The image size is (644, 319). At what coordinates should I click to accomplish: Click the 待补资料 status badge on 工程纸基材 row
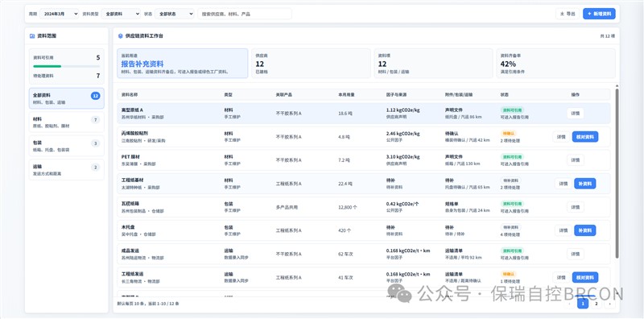point(510,180)
